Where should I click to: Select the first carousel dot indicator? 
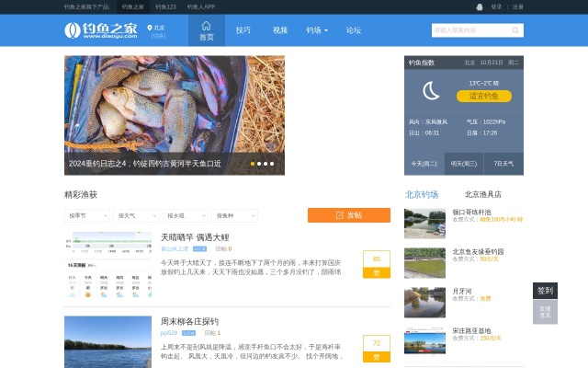(x=253, y=164)
